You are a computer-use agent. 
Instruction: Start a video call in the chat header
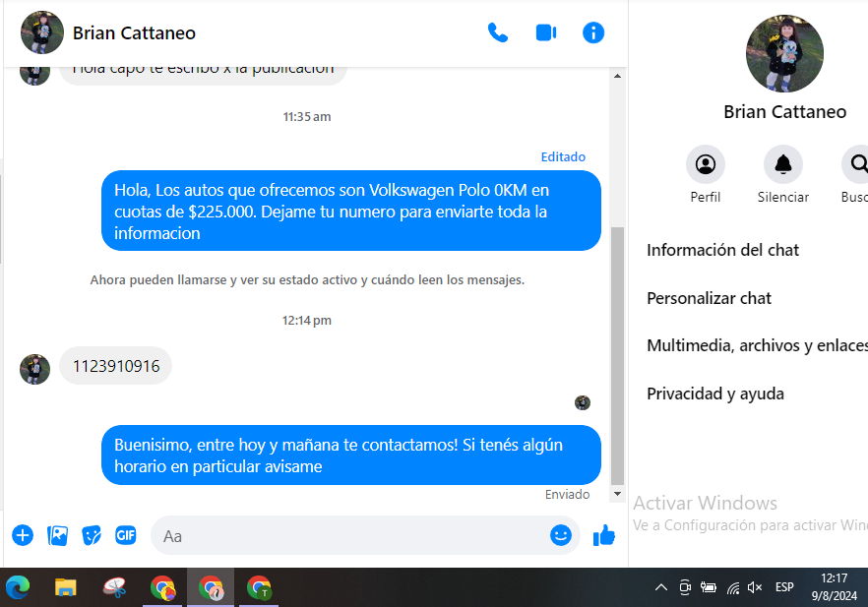click(x=546, y=32)
